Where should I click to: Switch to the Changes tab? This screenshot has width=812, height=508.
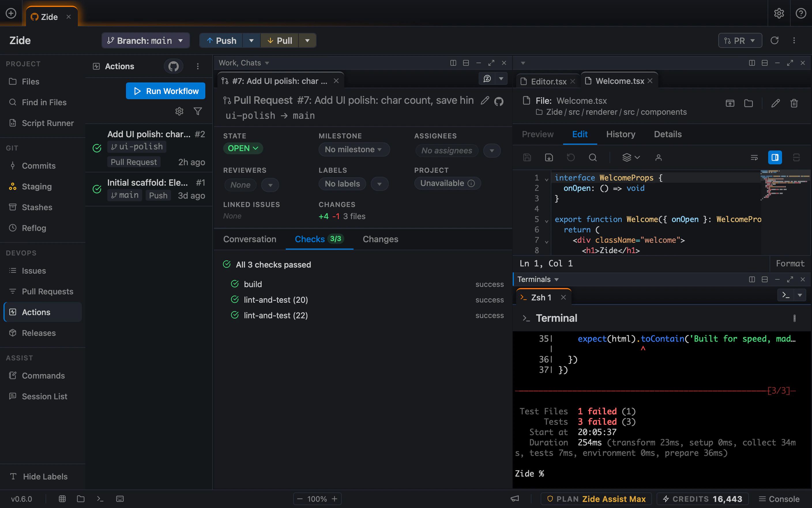(380, 239)
